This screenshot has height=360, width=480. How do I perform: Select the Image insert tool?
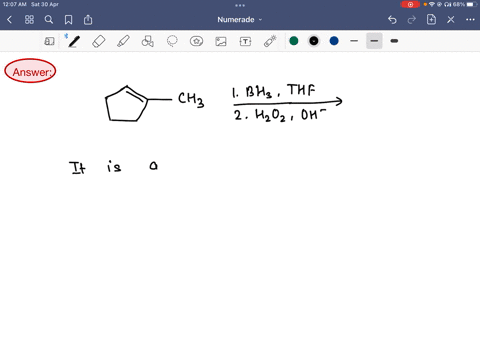click(221, 41)
